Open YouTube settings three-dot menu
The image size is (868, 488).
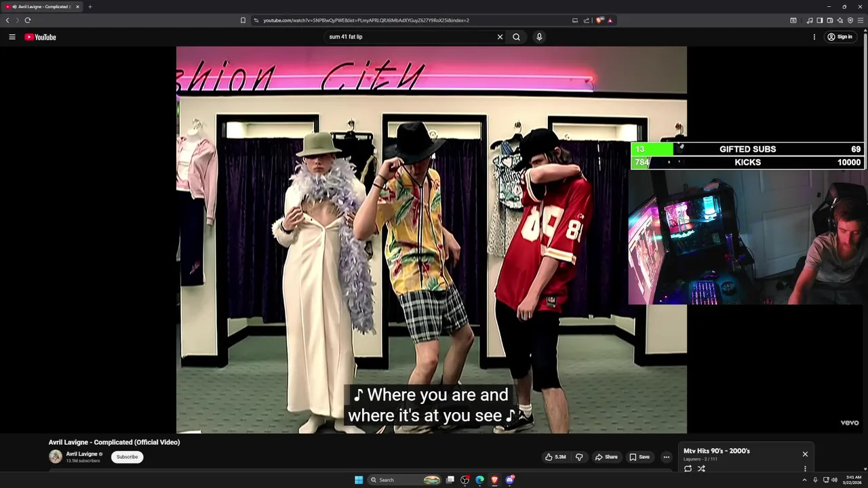pos(814,37)
